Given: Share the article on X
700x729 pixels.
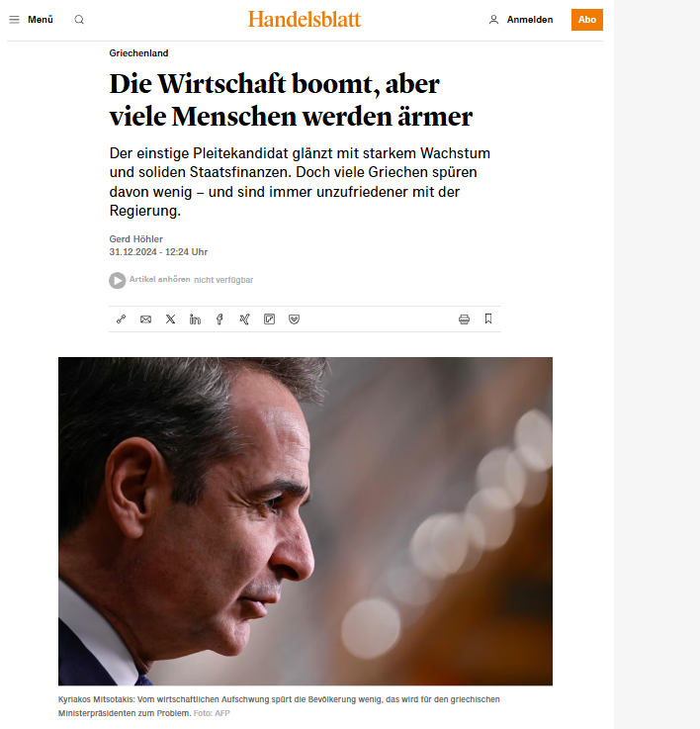Looking at the screenshot, I should click(x=171, y=319).
